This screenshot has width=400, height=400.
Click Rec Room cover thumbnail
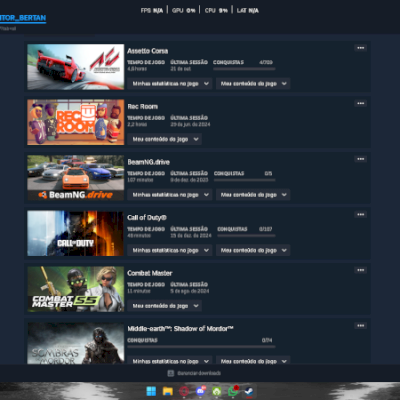[x=76, y=122]
